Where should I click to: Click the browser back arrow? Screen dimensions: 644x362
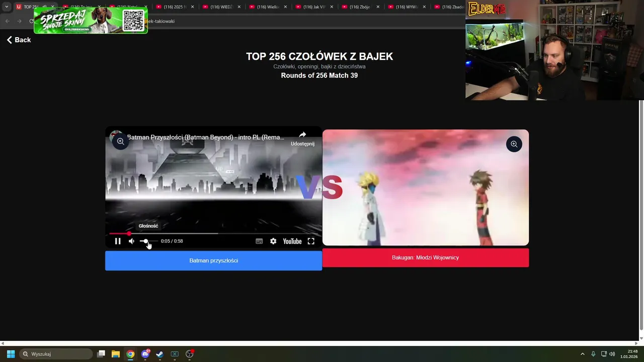[7, 21]
